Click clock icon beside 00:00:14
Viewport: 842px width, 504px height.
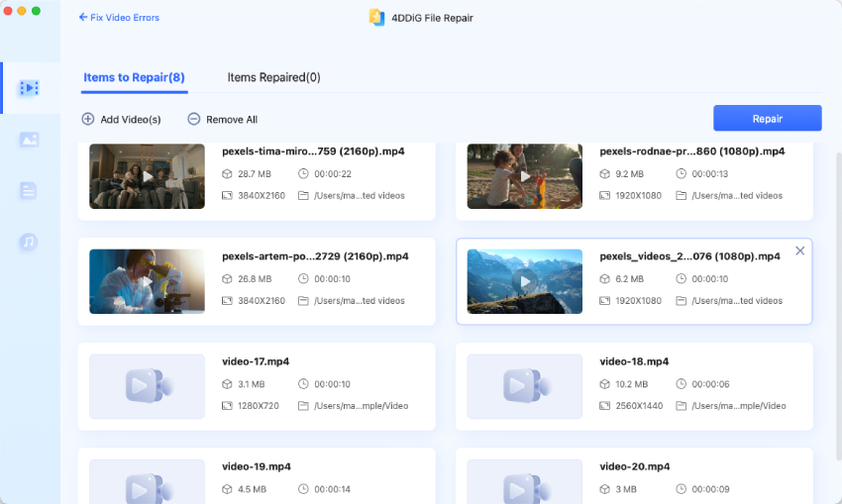click(303, 489)
